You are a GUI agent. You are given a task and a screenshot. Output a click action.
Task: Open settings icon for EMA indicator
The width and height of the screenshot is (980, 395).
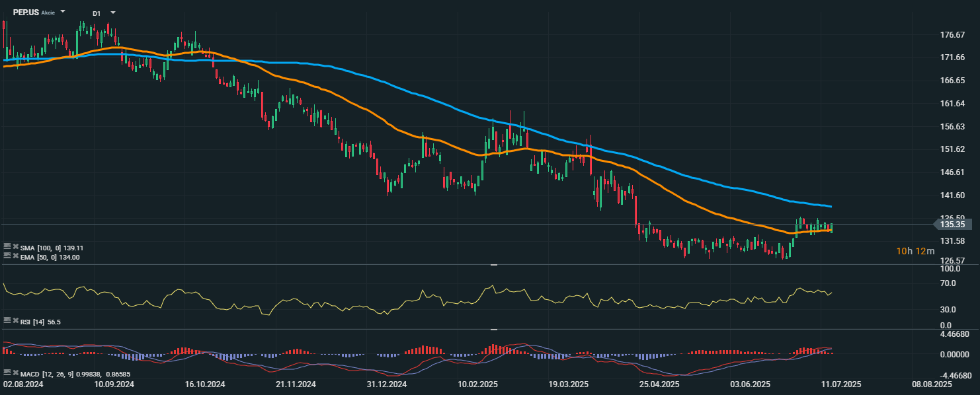[7, 256]
